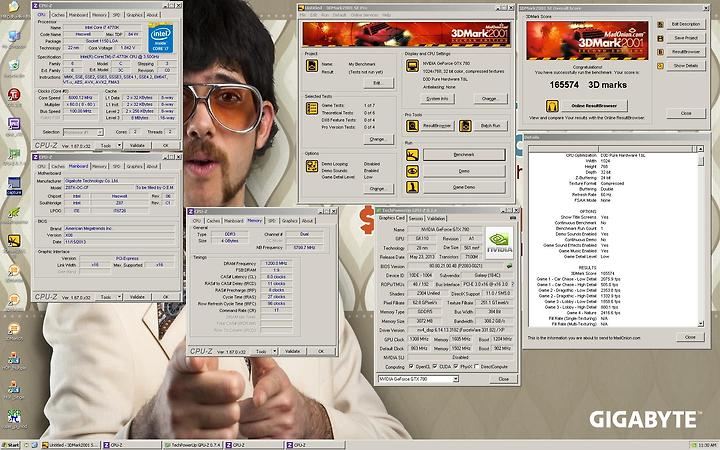The height and width of the screenshot is (450, 720).
Task: Open the Caches tab in the CPU-Z CPU window
Action: [58, 15]
